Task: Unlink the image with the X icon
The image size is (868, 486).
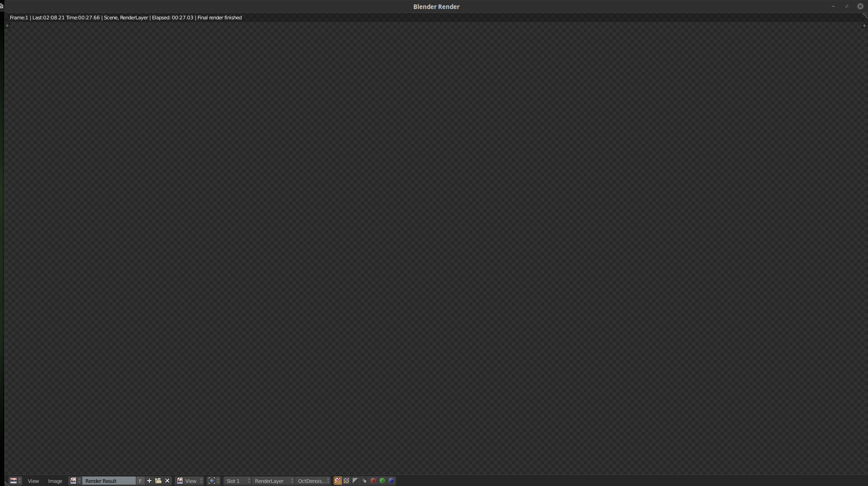Action: tap(167, 481)
